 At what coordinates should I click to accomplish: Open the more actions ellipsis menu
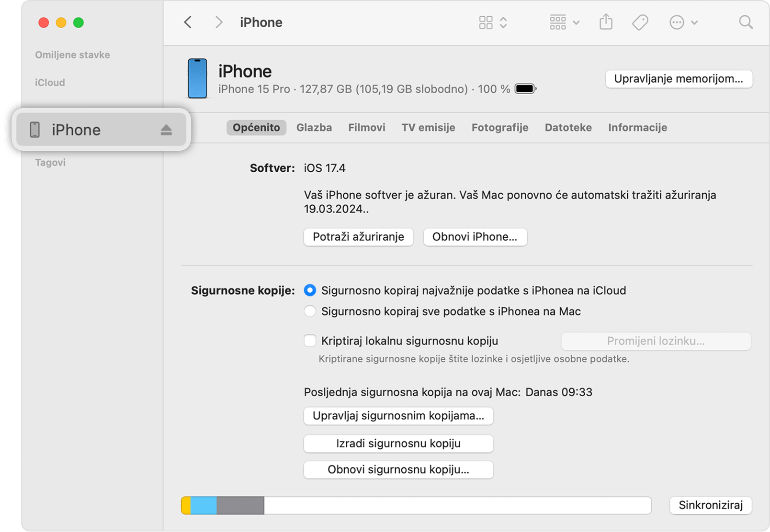coord(683,22)
